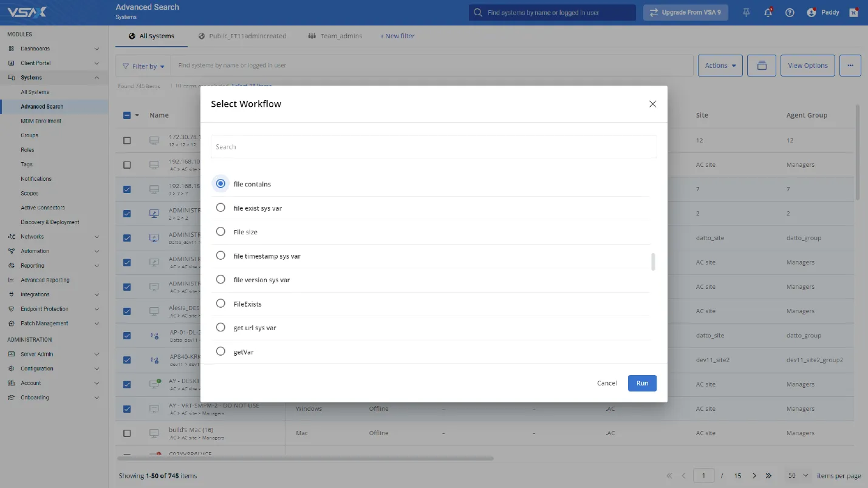The height and width of the screenshot is (488, 868).
Task: Click the workflow Search input field
Action: pyautogui.click(x=433, y=147)
